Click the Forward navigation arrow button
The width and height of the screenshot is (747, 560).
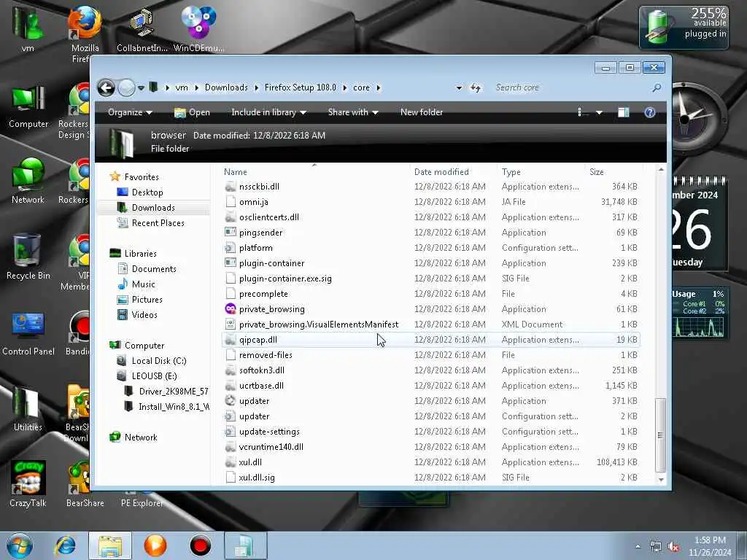(x=126, y=87)
